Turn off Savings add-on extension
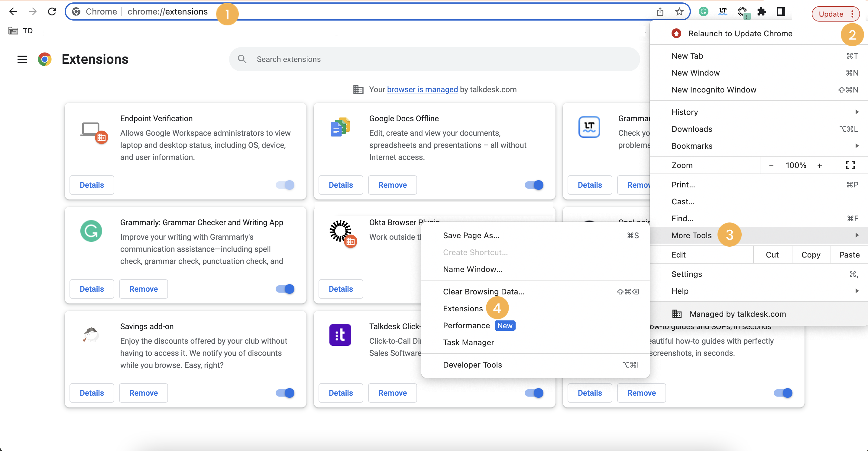The width and height of the screenshot is (868, 451). (285, 393)
